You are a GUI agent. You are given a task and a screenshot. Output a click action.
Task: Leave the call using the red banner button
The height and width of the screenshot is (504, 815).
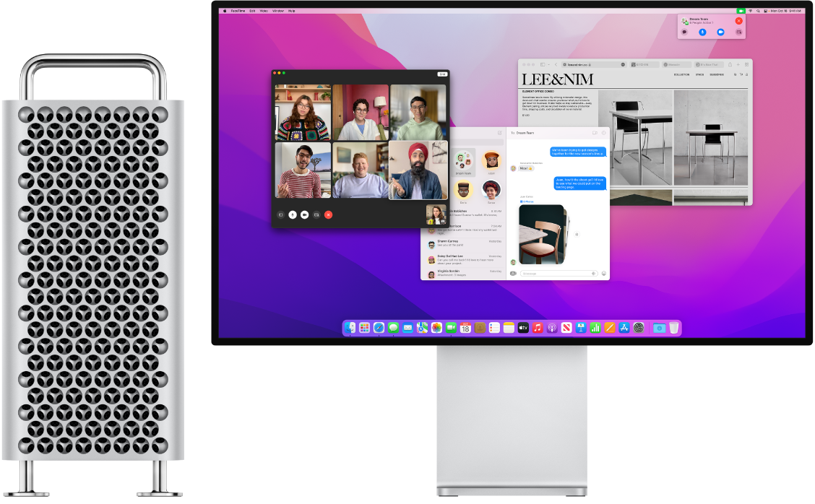point(738,21)
